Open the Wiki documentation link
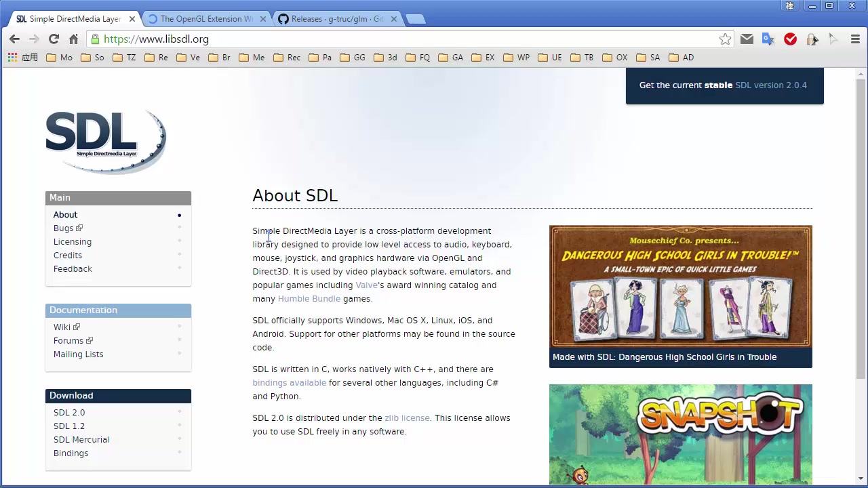The height and width of the screenshot is (488, 868). point(66,327)
